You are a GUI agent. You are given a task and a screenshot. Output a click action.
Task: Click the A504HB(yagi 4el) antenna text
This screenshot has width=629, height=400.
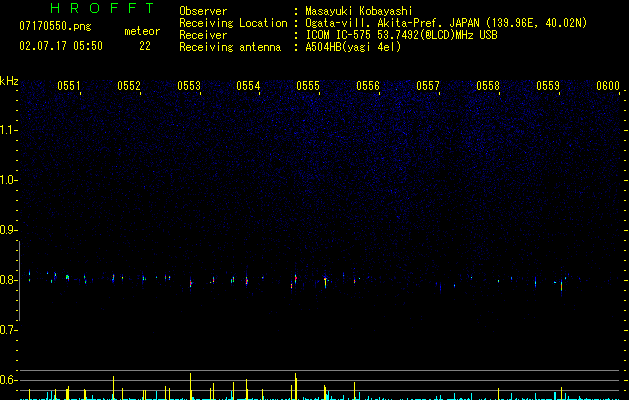[353, 47]
